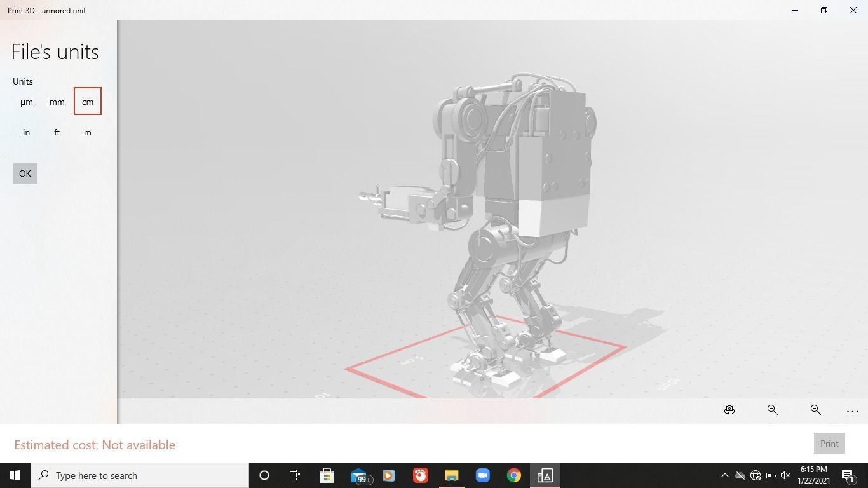The width and height of the screenshot is (868, 488).
Task: Open File Explorer from the taskbar
Action: (451, 475)
